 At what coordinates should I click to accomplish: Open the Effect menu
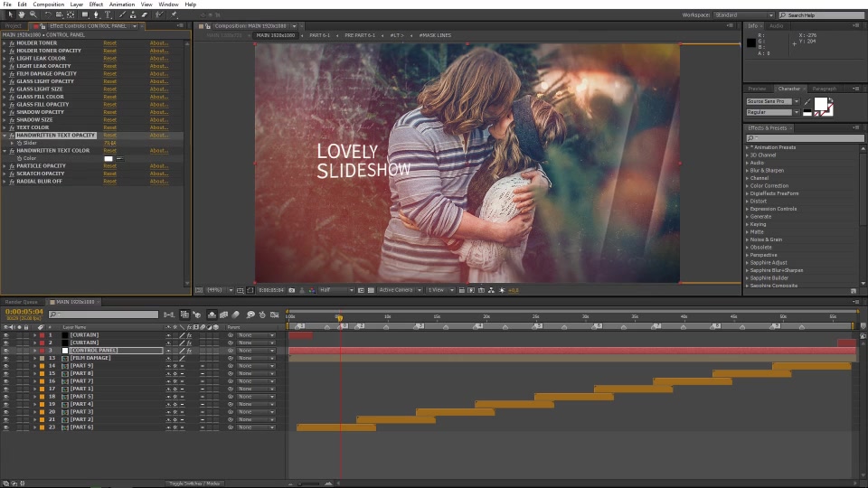[x=96, y=4]
